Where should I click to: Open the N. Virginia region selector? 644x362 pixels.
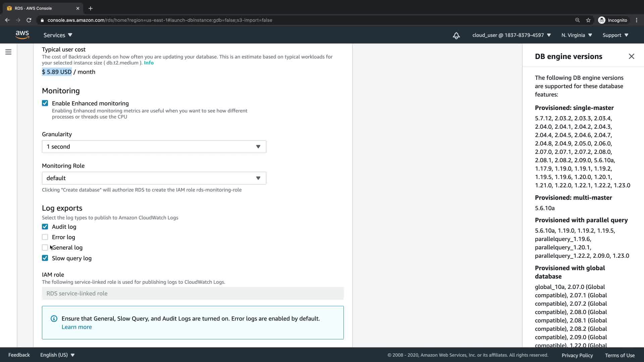(x=577, y=35)
